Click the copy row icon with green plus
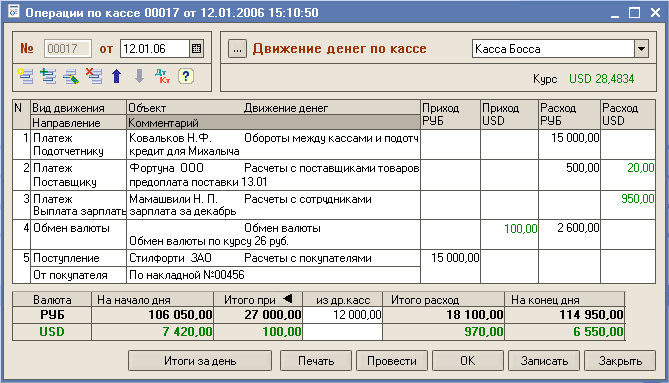This screenshot has width=669, height=383. [x=48, y=76]
